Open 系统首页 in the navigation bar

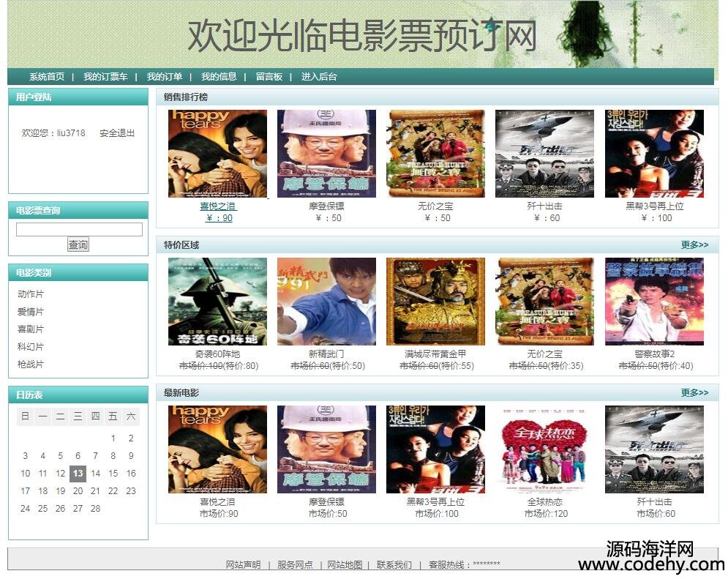pos(47,77)
